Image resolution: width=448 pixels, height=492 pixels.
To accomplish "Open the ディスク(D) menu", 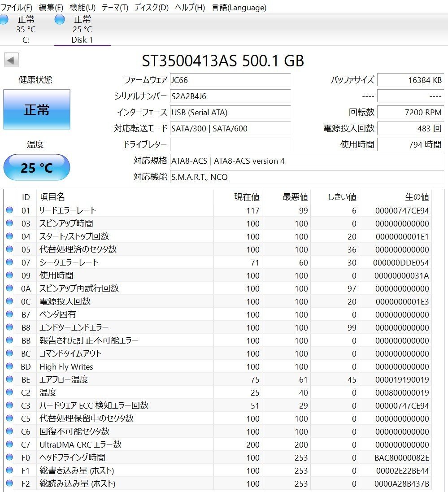I will (x=152, y=7).
